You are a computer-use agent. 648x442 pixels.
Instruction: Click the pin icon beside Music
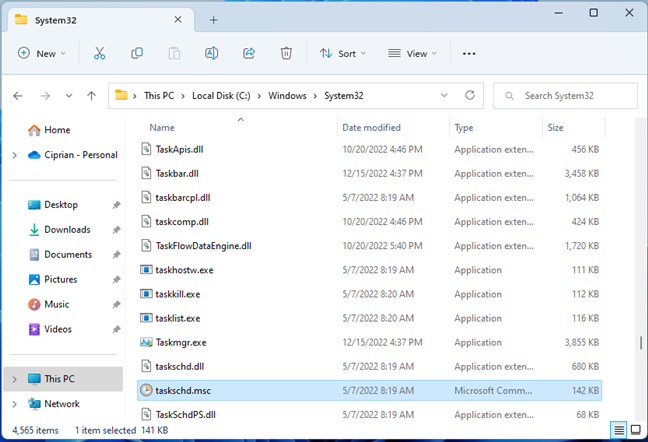pyautogui.click(x=117, y=304)
